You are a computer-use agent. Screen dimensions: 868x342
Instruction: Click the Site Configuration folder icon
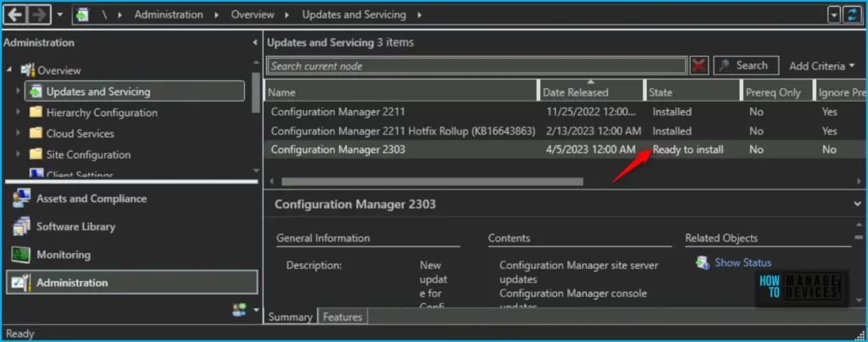36,154
